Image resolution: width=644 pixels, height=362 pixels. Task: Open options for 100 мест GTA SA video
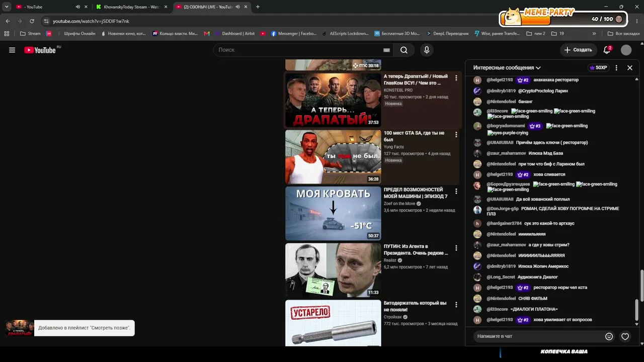[456, 135]
